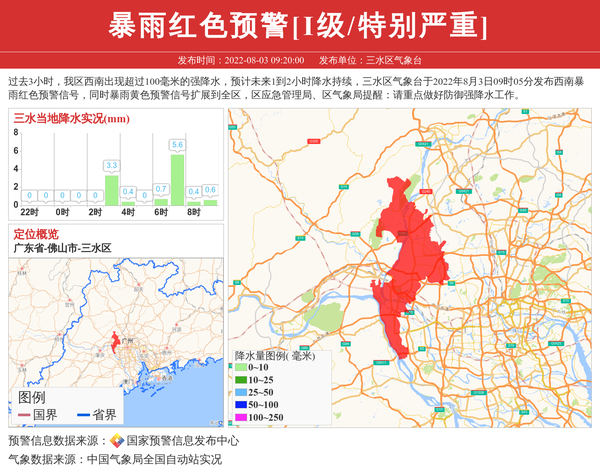This screenshot has width=600, height=471.
Task: Click the 国家预警信息发布中心 logo icon
Action: [117, 441]
